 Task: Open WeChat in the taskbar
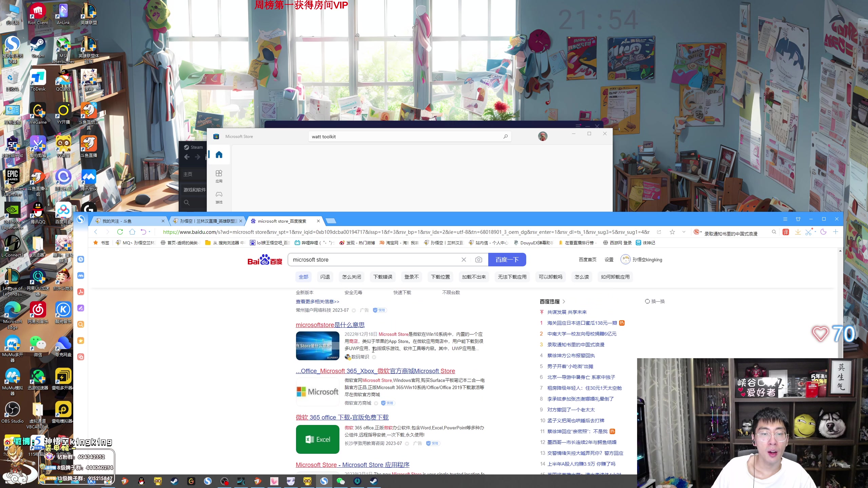pos(341,481)
